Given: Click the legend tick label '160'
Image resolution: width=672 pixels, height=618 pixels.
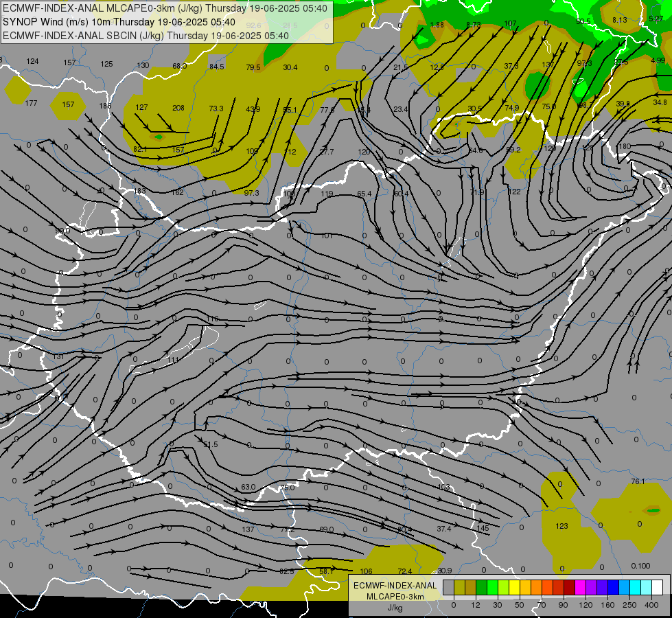Looking at the screenshot, I should (607, 605).
